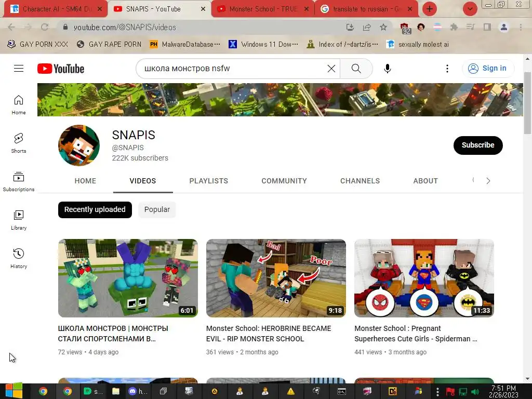Click the install app icon in address bar
This screenshot has width=532, height=399.
point(350,27)
